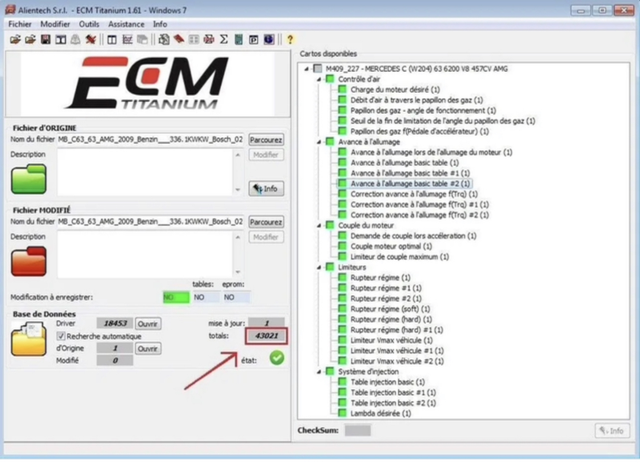The image size is (640, 463).
Task: Click the yellow question mark help icon
Action: click(x=290, y=39)
